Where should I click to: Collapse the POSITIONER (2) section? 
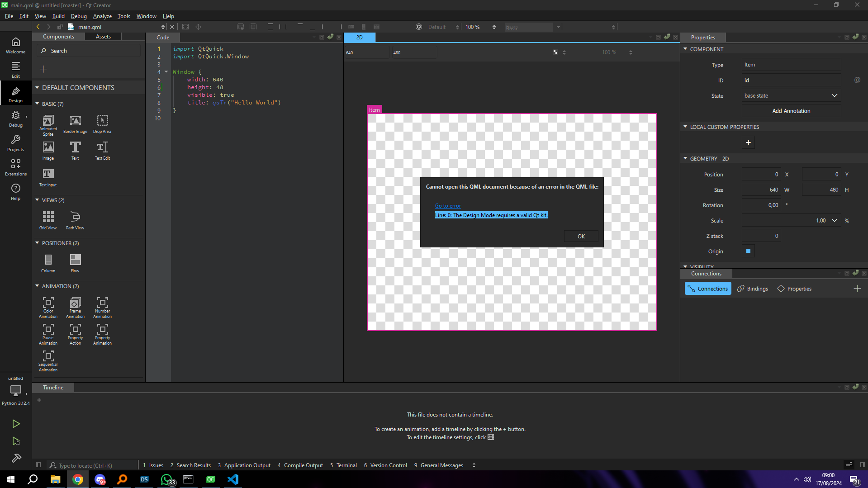tap(37, 243)
